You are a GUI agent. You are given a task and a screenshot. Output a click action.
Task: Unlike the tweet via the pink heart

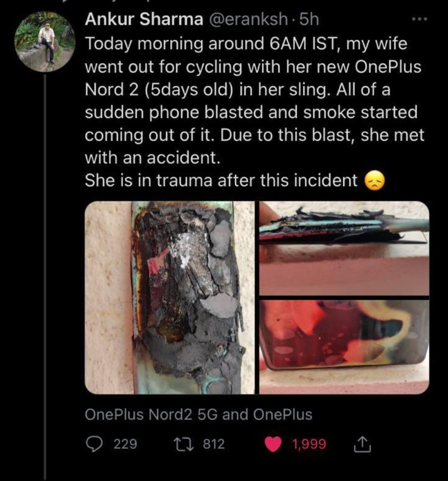pos(272,444)
